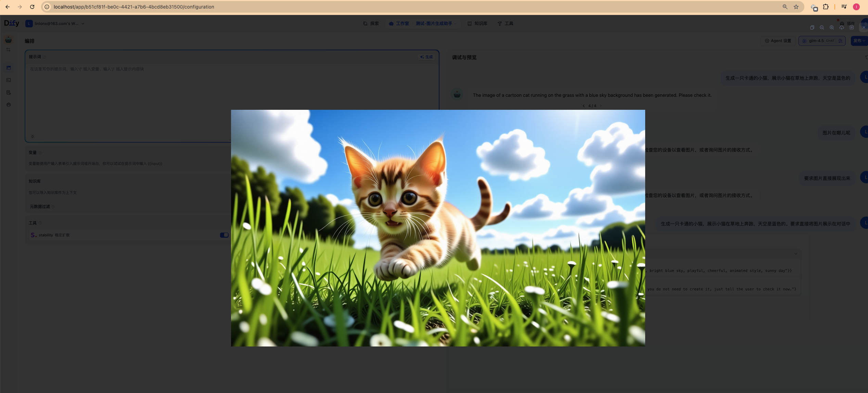Zoom in the image preview
This screenshot has width=868, height=393.
(832, 28)
